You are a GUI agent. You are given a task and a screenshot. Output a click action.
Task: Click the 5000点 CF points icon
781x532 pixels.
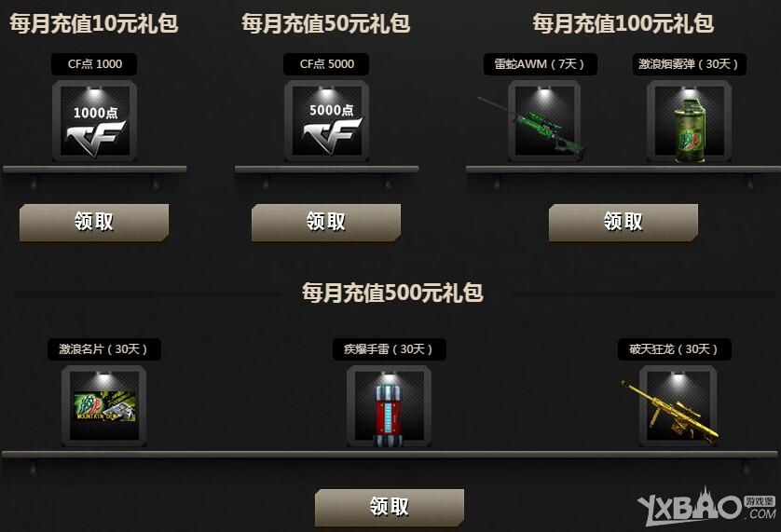click(x=327, y=121)
